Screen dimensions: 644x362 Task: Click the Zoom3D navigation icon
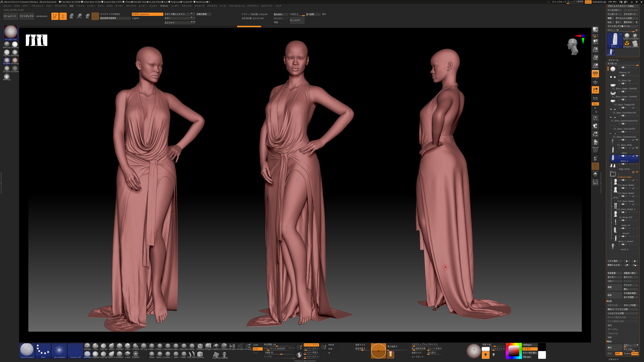click(x=595, y=134)
